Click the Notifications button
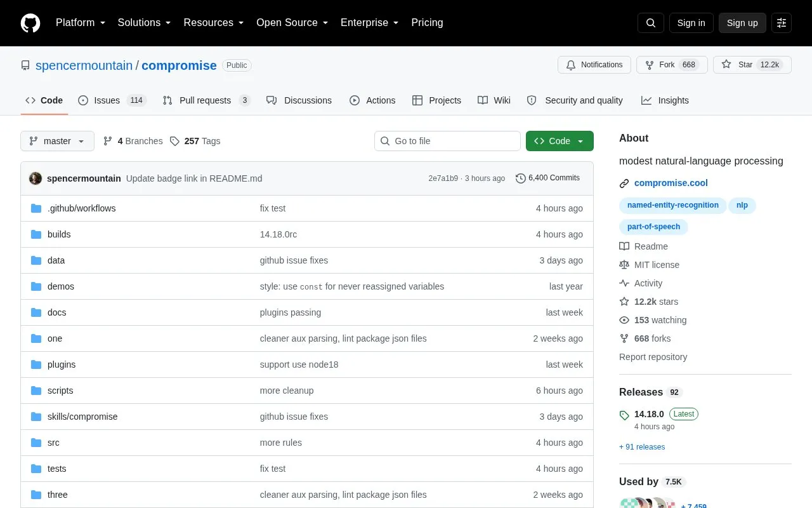 pos(594,65)
